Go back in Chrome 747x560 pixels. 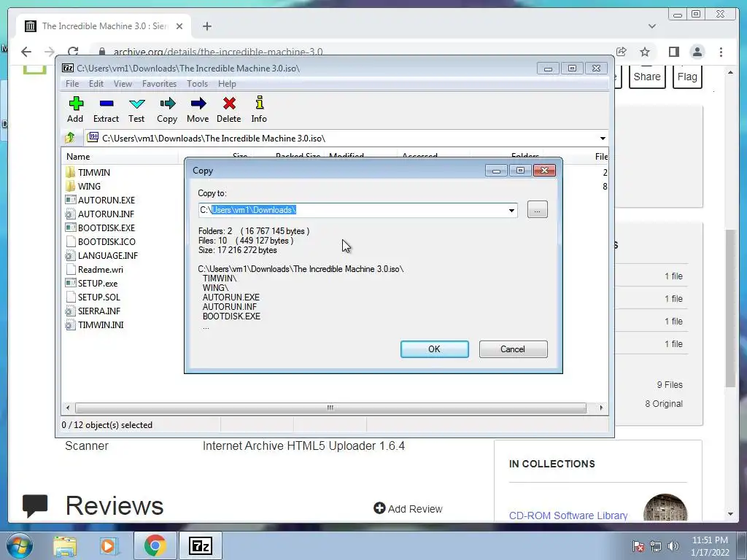point(26,52)
